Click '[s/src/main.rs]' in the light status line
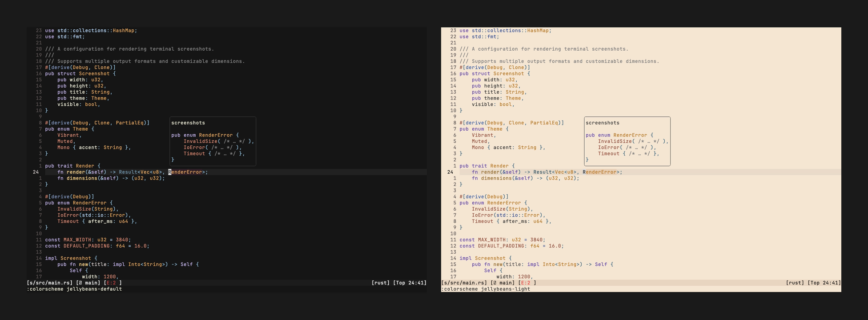Image resolution: width=868 pixels, height=320 pixels. [x=464, y=283]
